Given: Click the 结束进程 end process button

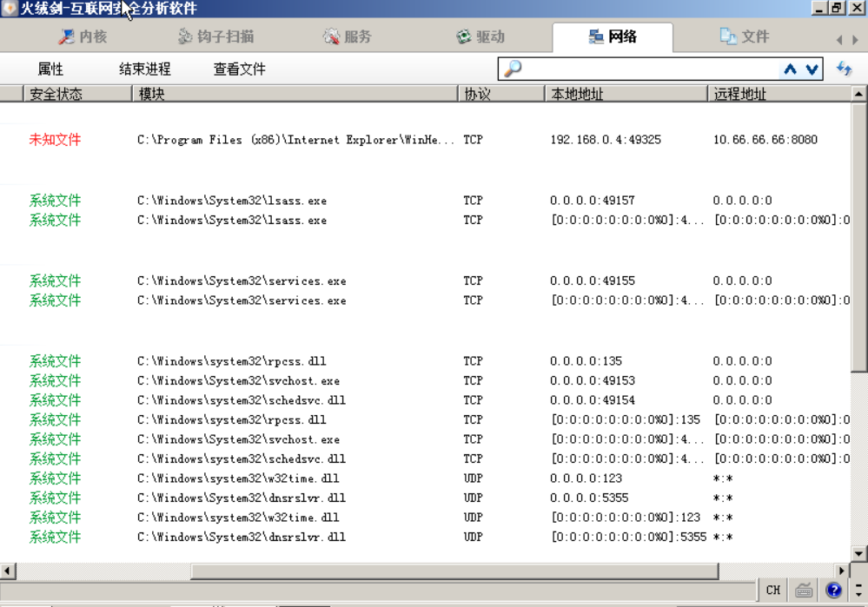Looking at the screenshot, I should point(145,69).
